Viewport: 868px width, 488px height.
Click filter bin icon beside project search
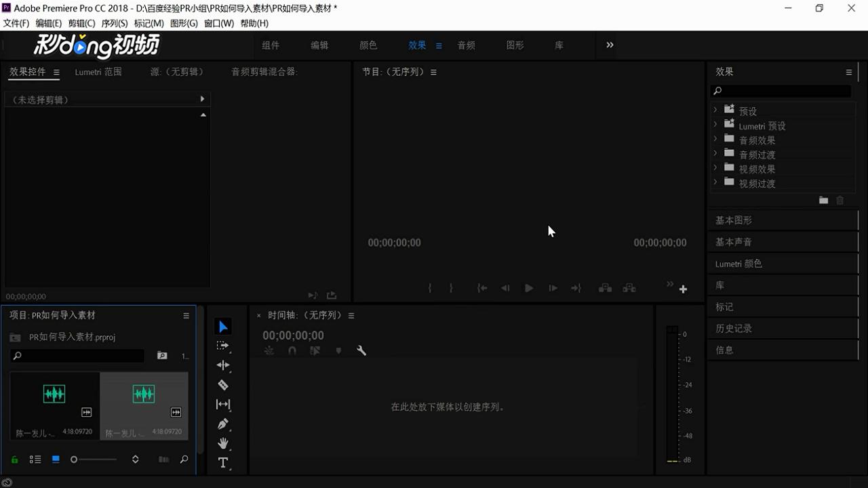coord(162,356)
